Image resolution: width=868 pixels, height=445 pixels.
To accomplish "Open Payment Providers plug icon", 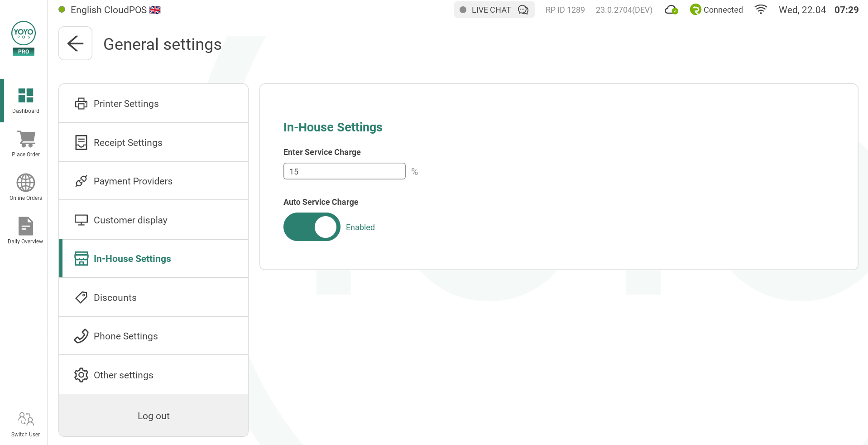I will tap(81, 181).
